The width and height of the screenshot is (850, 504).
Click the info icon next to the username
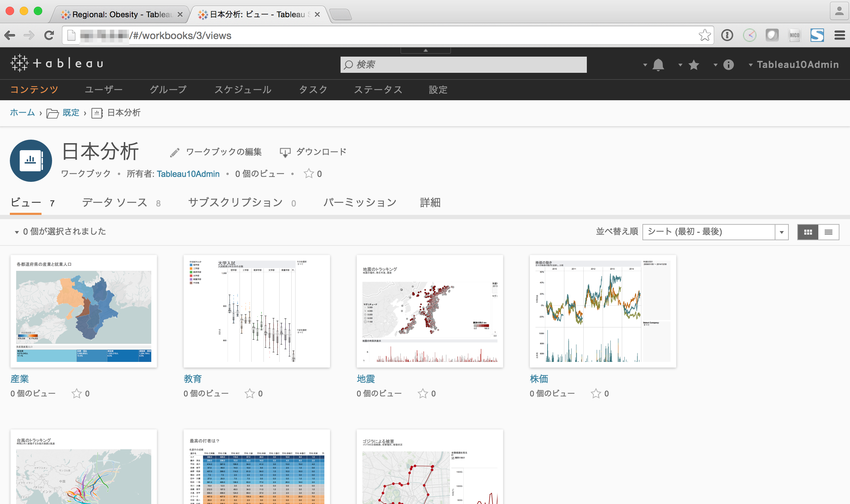pyautogui.click(x=728, y=65)
